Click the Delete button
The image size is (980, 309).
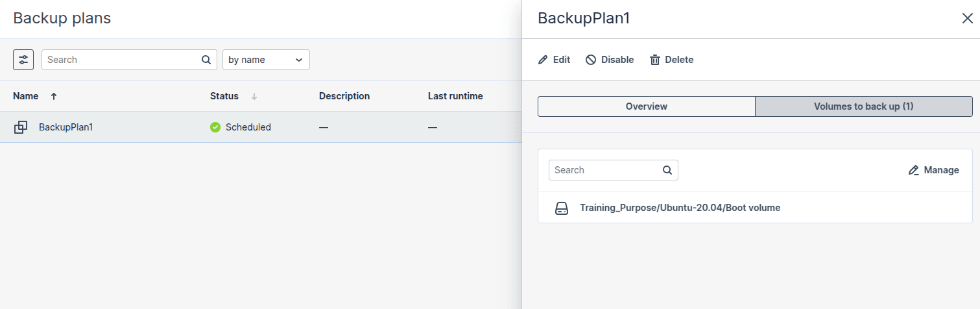click(672, 60)
